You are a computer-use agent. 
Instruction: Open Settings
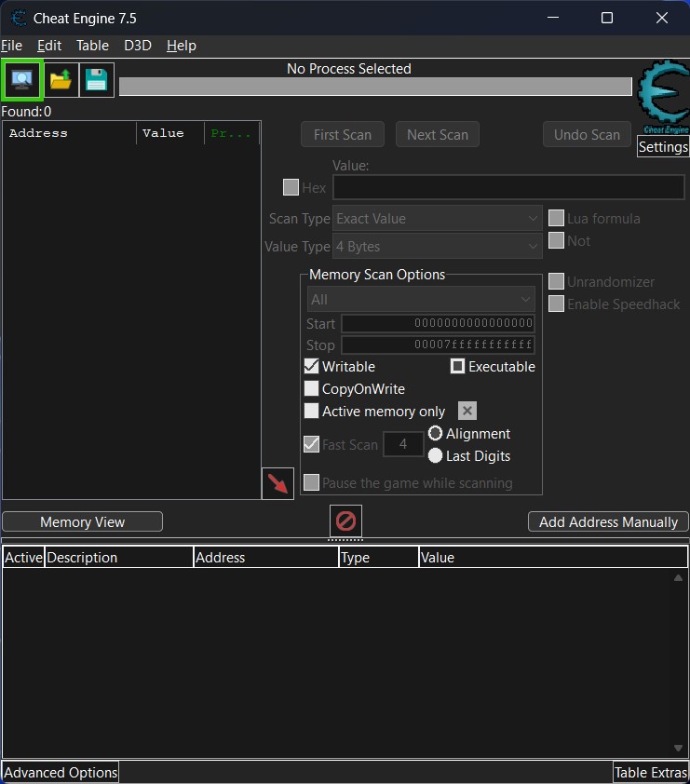(663, 147)
